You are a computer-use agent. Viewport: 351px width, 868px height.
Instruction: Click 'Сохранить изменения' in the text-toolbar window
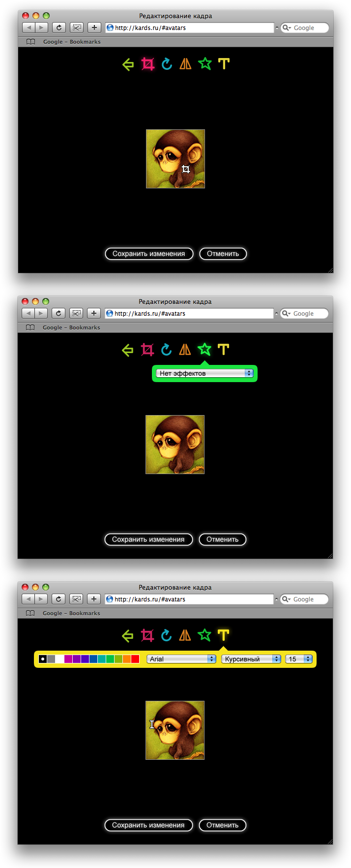point(148,825)
